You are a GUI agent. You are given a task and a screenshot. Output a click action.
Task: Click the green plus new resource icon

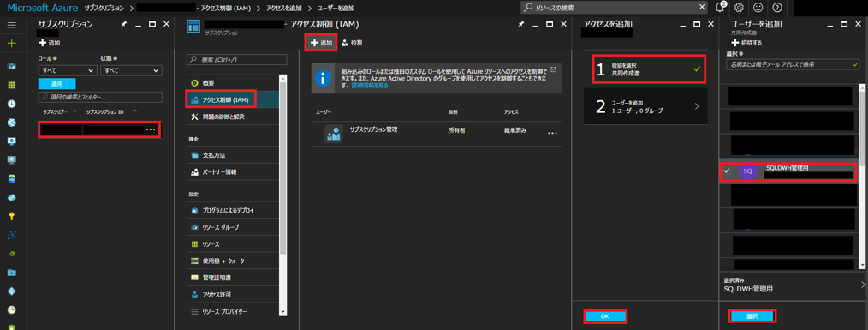coord(12,43)
